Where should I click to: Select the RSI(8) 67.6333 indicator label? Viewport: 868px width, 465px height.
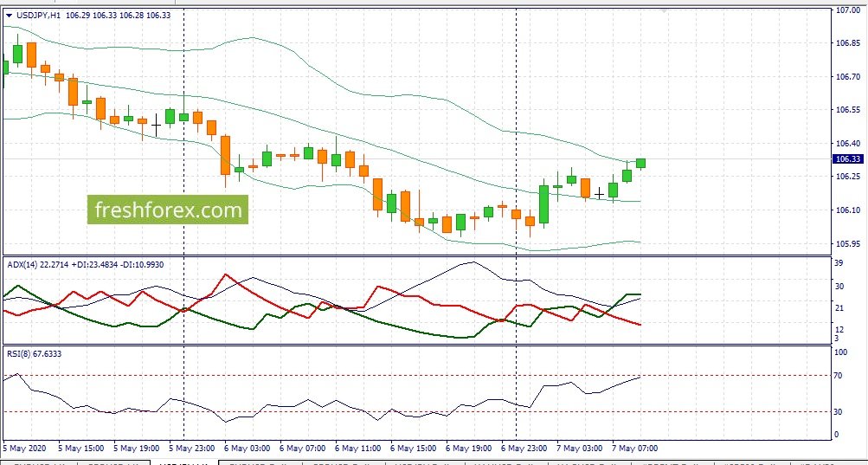35,353
